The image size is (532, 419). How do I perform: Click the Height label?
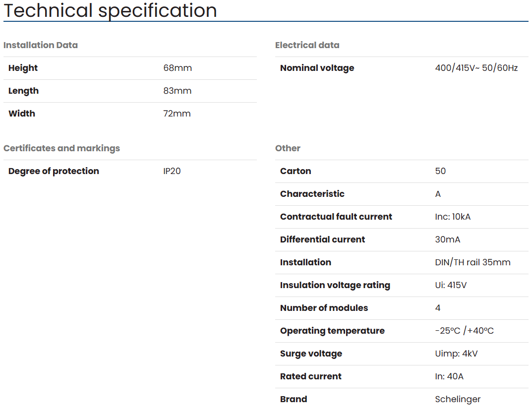[23, 68]
